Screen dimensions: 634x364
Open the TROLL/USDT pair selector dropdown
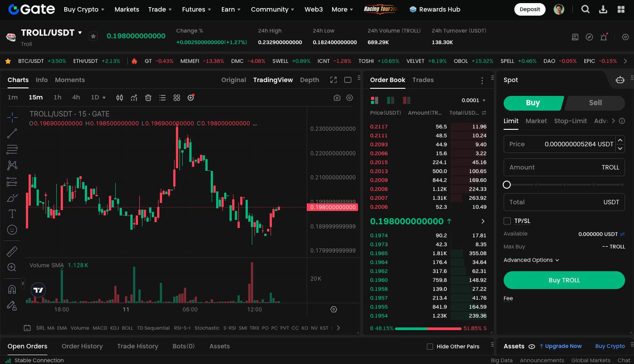pyautogui.click(x=80, y=33)
